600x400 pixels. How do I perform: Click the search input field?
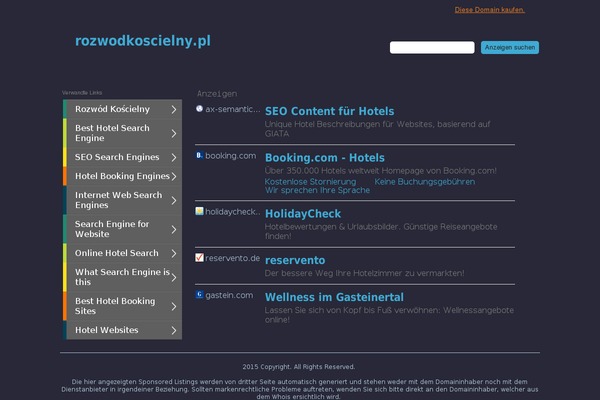[432, 47]
